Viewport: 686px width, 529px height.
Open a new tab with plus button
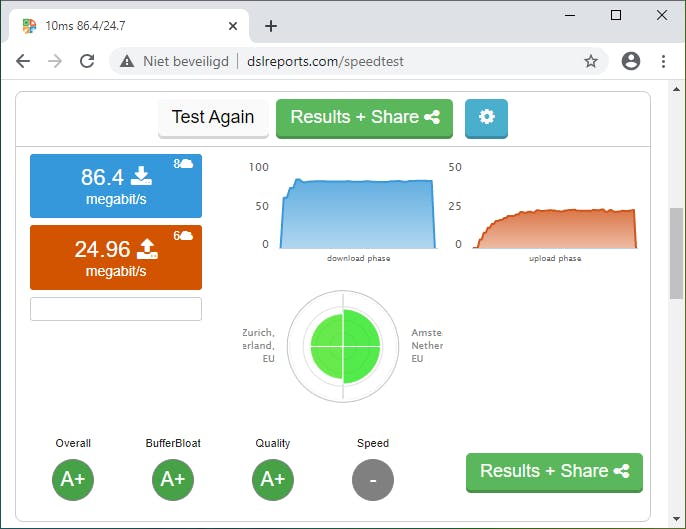(x=271, y=26)
